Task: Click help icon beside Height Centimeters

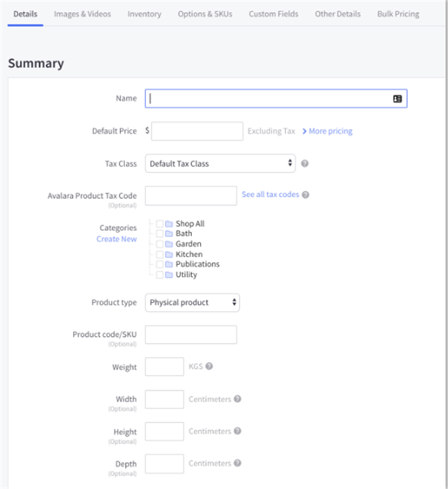Action: pyautogui.click(x=237, y=431)
